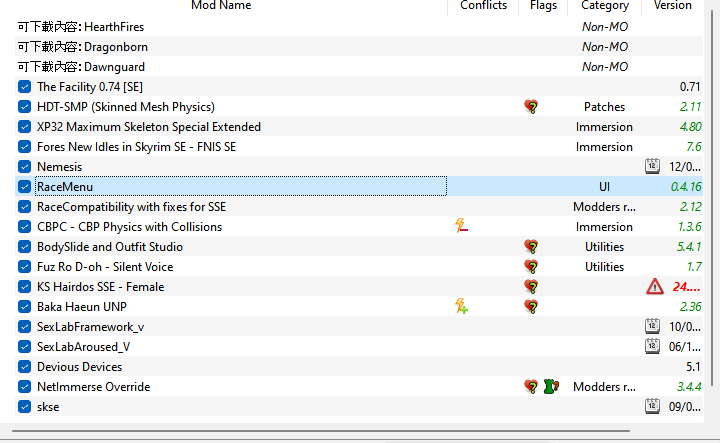Select the Dawnguard DLC row
Image resolution: width=720 pixels, height=443 pixels.
(x=359, y=67)
